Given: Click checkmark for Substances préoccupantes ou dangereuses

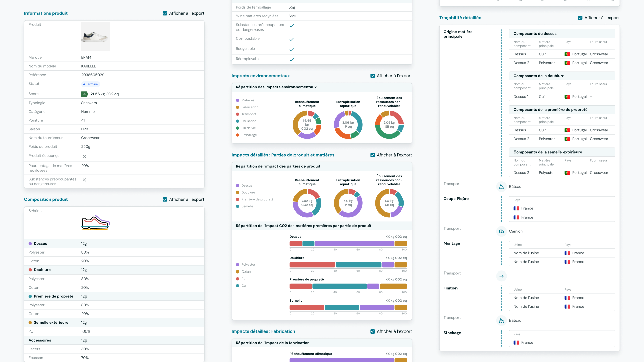Looking at the screenshot, I should pos(292,26).
